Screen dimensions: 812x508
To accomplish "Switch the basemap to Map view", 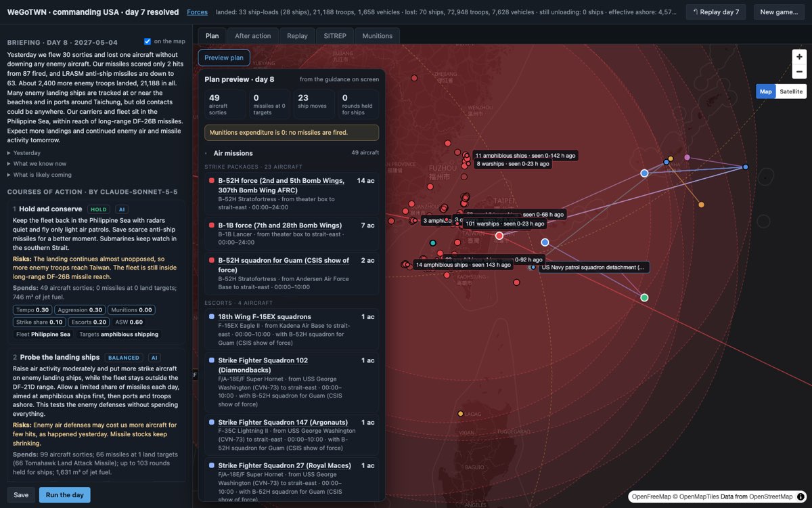I will (x=765, y=91).
